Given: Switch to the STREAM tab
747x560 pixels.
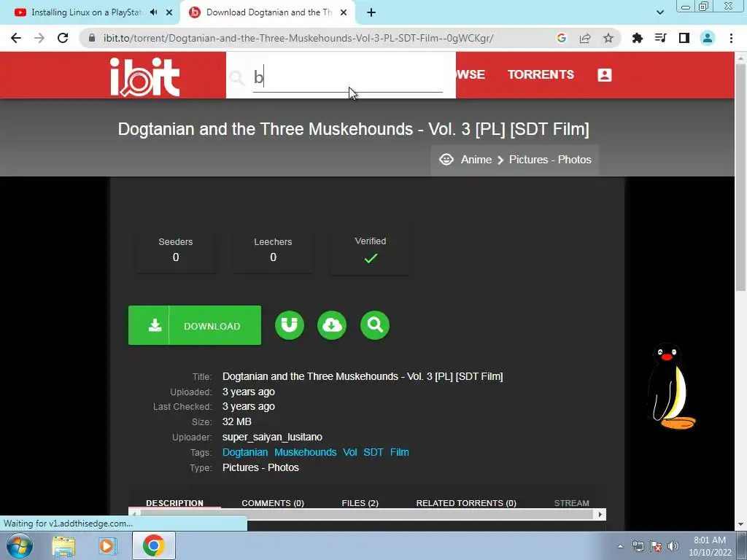Looking at the screenshot, I should [572, 503].
